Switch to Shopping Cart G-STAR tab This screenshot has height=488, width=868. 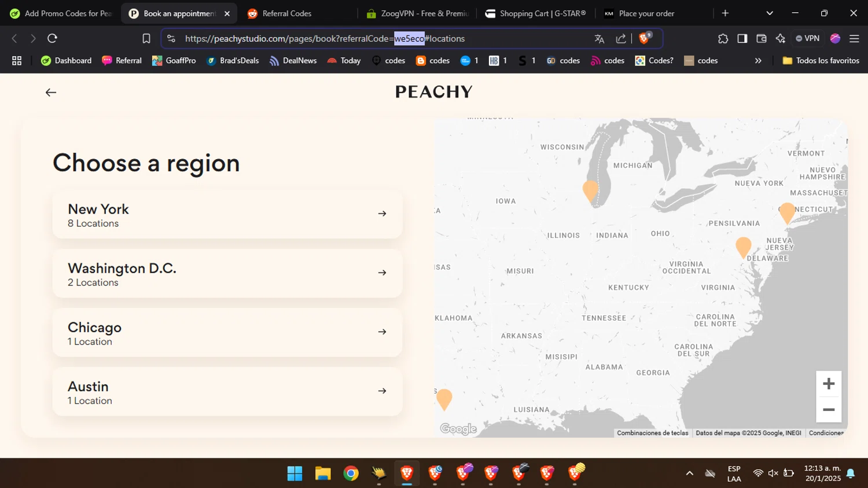coord(536,13)
